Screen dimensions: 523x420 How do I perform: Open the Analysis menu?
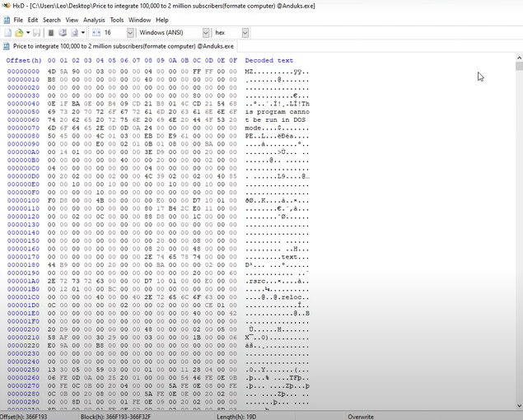(94, 20)
